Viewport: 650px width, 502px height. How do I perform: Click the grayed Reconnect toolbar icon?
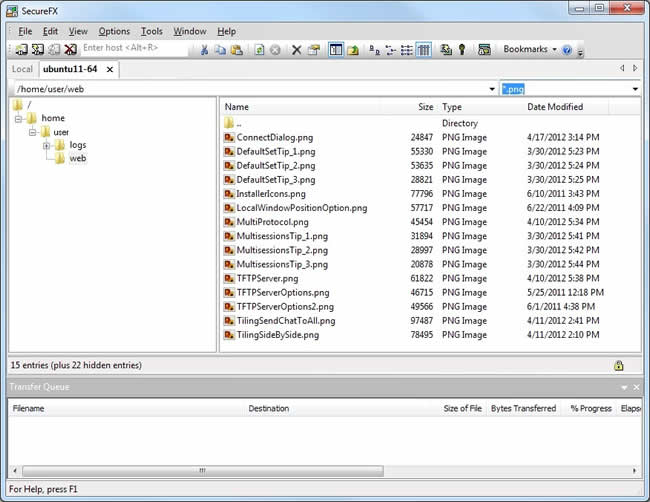54,49
